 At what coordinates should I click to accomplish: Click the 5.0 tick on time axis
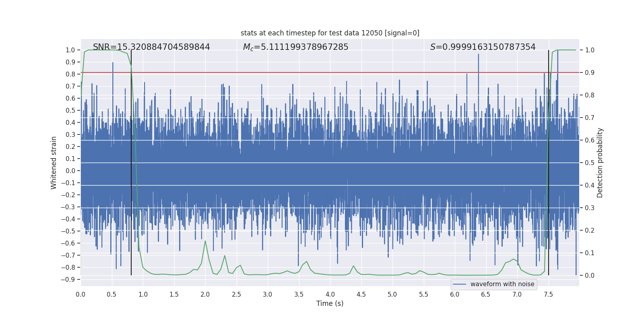click(392, 295)
